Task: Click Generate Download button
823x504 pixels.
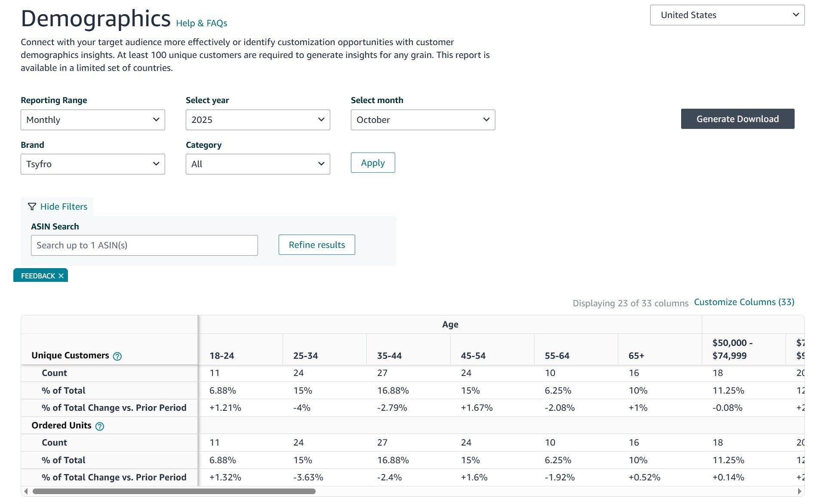Action: click(737, 119)
